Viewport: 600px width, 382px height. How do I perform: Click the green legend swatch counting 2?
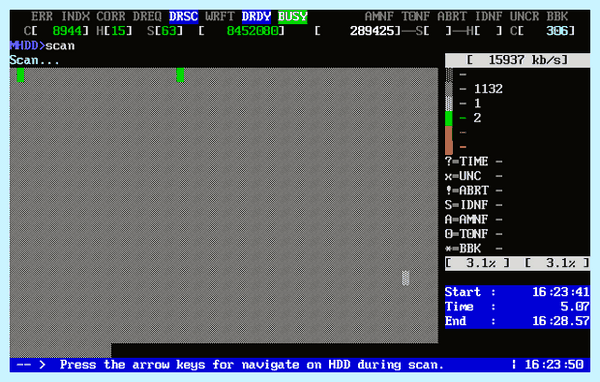coord(449,118)
